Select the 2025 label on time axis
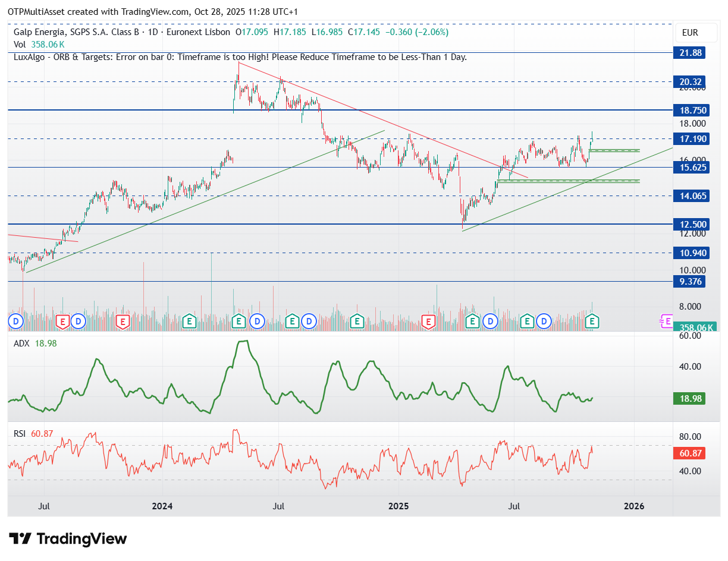 pos(398,506)
